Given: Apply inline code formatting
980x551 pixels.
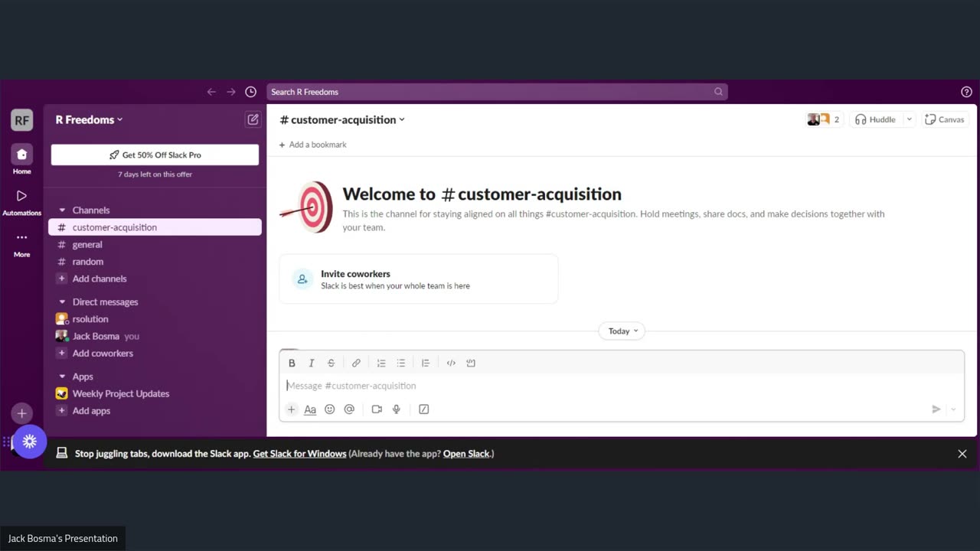Looking at the screenshot, I should click(451, 363).
